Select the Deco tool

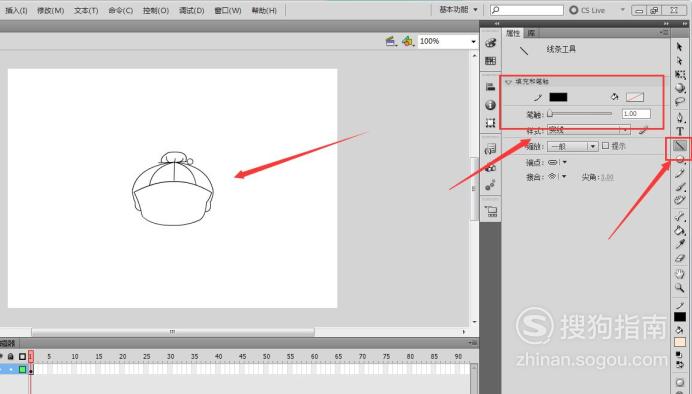pyautogui.click(x=680, y=201)
